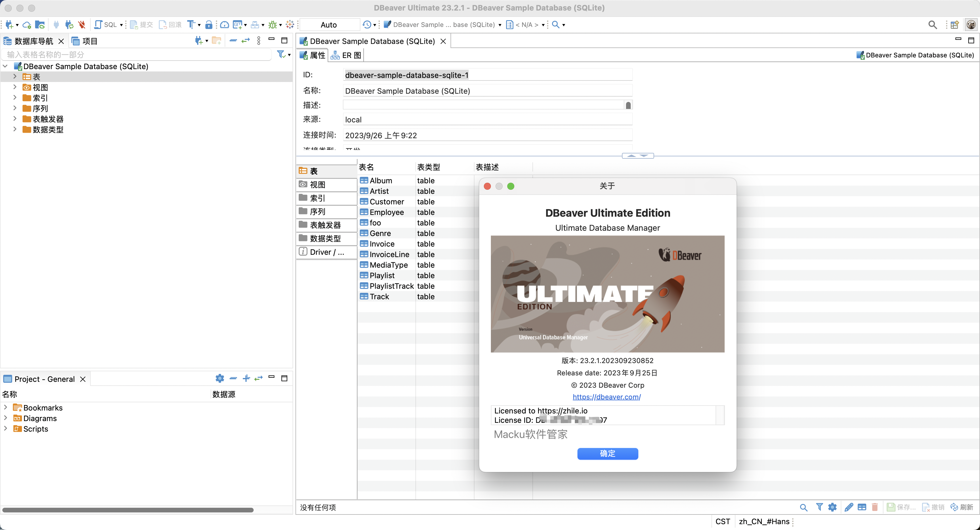Screen dimensions: 980x530
Task: Toggle the Auto commit mode field
Action: [329, 25]
